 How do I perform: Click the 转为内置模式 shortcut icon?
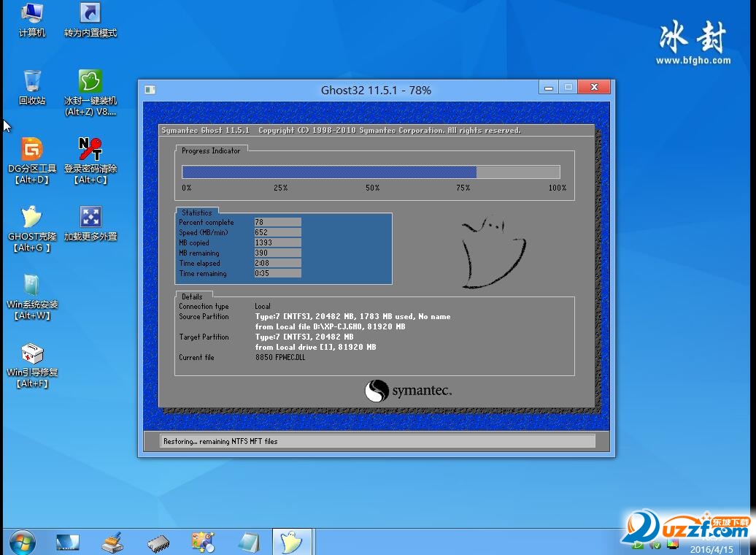click(90, 14)
